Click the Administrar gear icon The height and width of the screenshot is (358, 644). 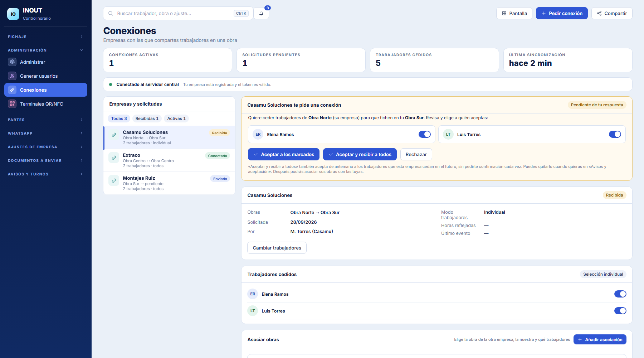(x=12, y=62)
